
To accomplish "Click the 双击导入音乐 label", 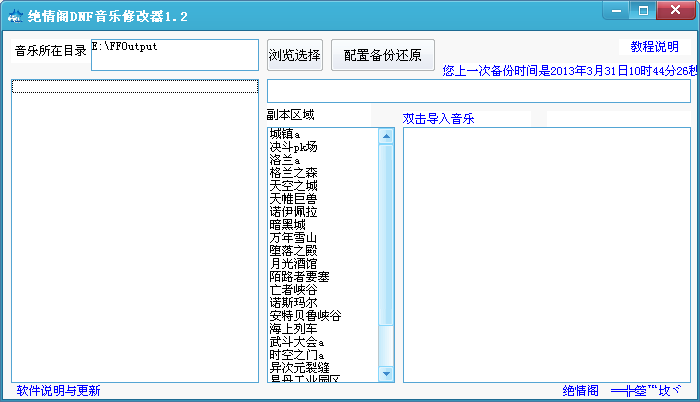I will tap(438, 118).
